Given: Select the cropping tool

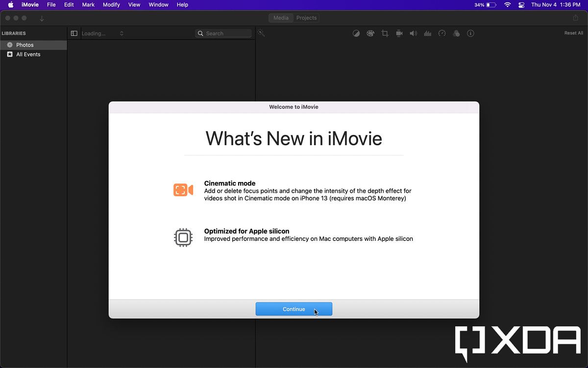Looking at the screenshot, I should (385, 33).
